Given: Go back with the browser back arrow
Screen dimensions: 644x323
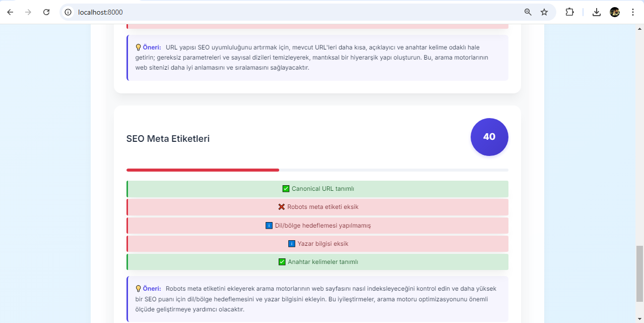Looking at the screenshot, I should coord(10,12).
